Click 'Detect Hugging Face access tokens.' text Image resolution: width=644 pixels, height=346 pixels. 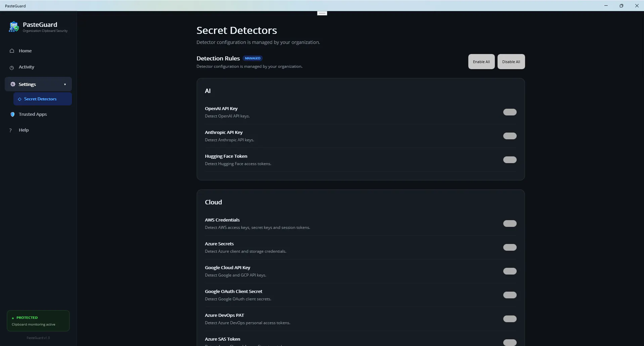[238, 164]
